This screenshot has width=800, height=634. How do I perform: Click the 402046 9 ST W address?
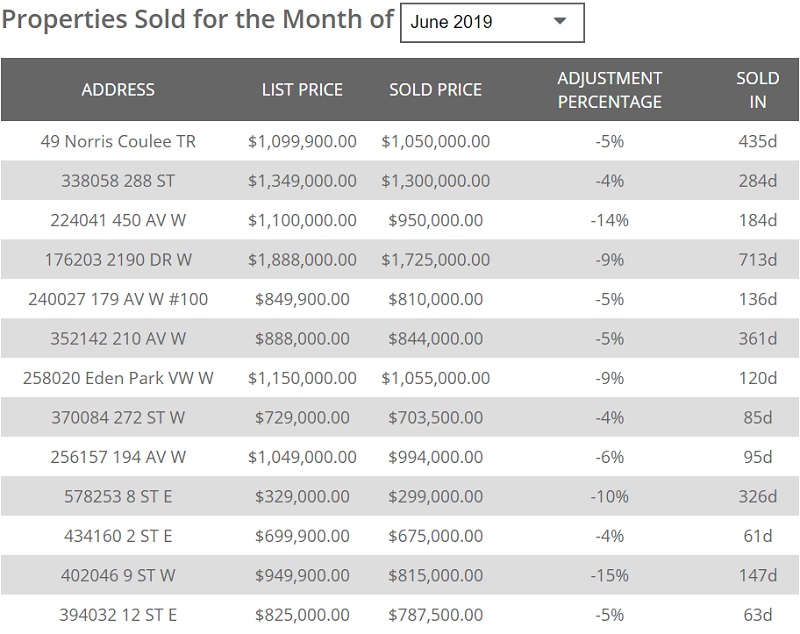point(118,576)
